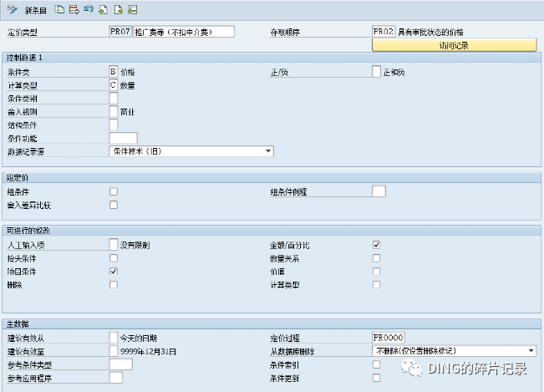Uncheck the 金额/百分比 checkbox
544x392 pixels.
[x=376, y=245]
